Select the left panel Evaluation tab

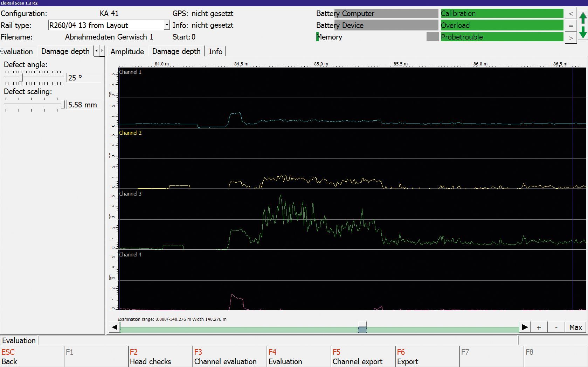coord(17,51)
